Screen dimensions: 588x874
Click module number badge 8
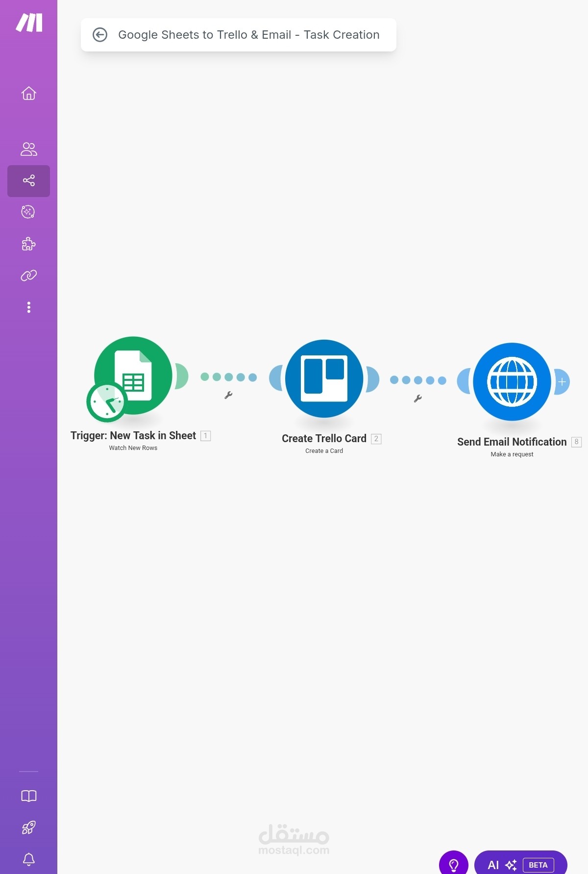click(x=577, y=442)
